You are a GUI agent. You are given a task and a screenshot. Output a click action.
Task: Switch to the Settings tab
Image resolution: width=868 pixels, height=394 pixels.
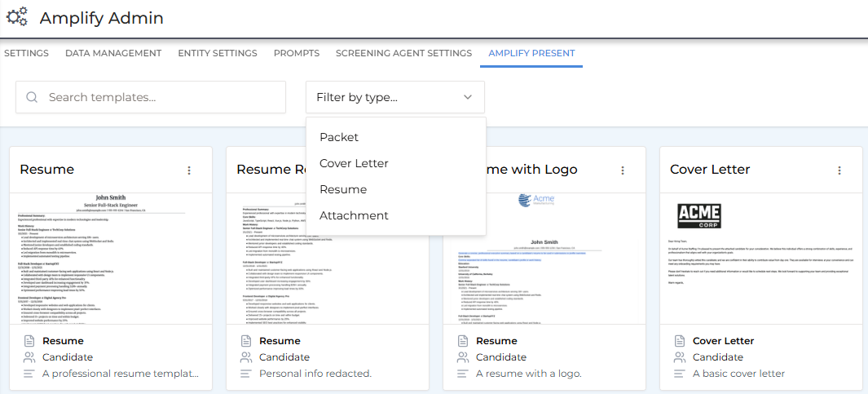26,53
